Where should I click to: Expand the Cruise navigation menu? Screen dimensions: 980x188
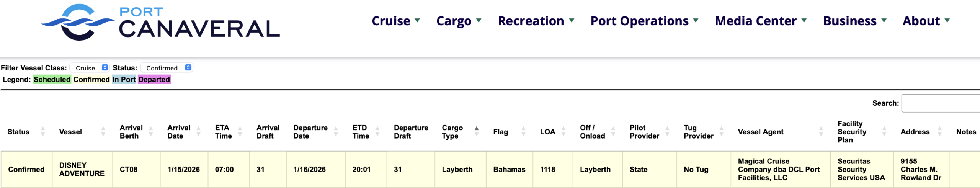point(396,21)
